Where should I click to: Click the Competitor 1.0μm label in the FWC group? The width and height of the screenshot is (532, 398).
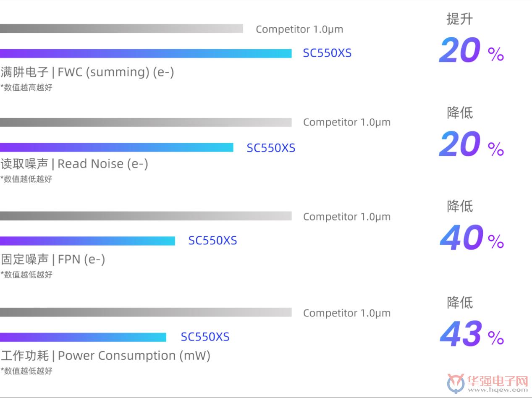pos(299,29)
